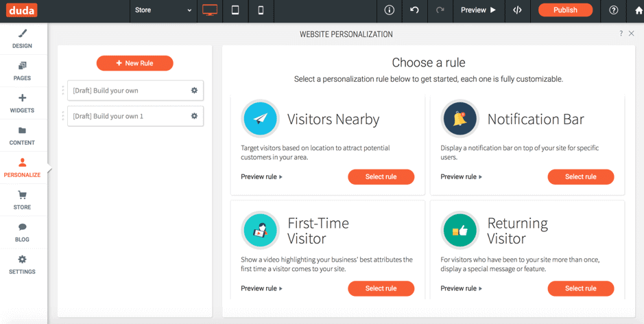This screenshot has height=324, width=644.
Task: Click the 'WEBSITE PERSONALIZATION' title
Action: tap(346, 34)
